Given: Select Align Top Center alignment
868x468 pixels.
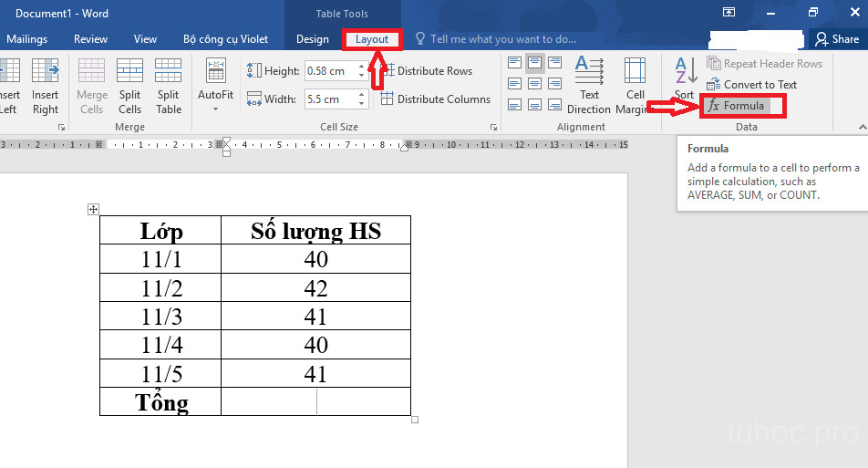Looking at the screenshot, I should pyautogui.click(x=534, y=63).
